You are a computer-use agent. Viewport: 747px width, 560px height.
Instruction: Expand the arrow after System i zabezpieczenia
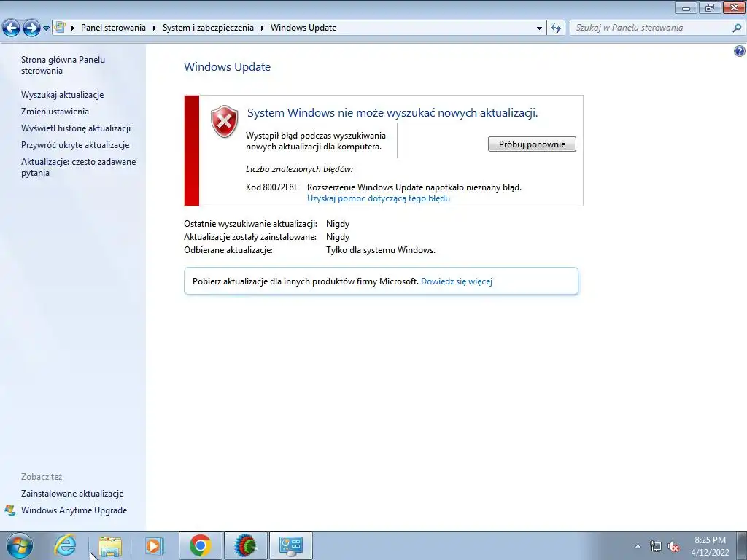pos(263,28)
